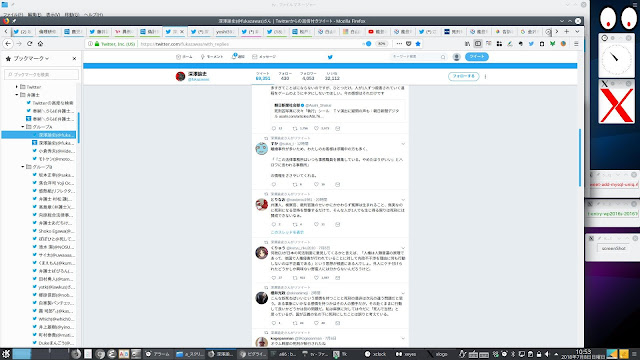Viewport: 640px width, 360px height.
Task: Close the bookmarks sidebar
Action: pyautogui.click(x=74, y=58)
